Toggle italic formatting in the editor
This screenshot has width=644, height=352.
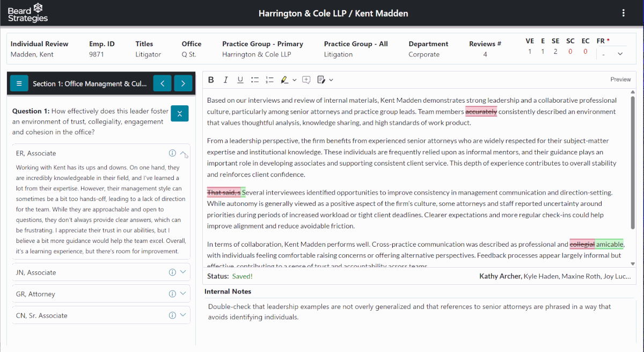point(225,80)
